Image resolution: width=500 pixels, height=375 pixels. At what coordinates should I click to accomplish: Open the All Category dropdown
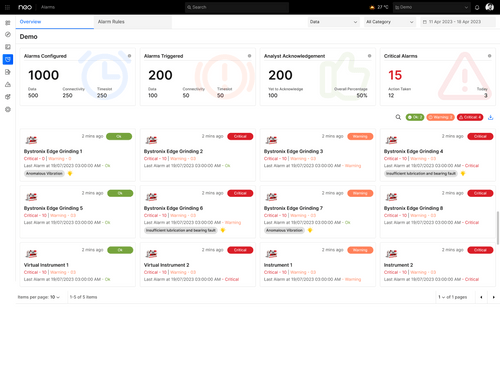(x=389, y=22)
